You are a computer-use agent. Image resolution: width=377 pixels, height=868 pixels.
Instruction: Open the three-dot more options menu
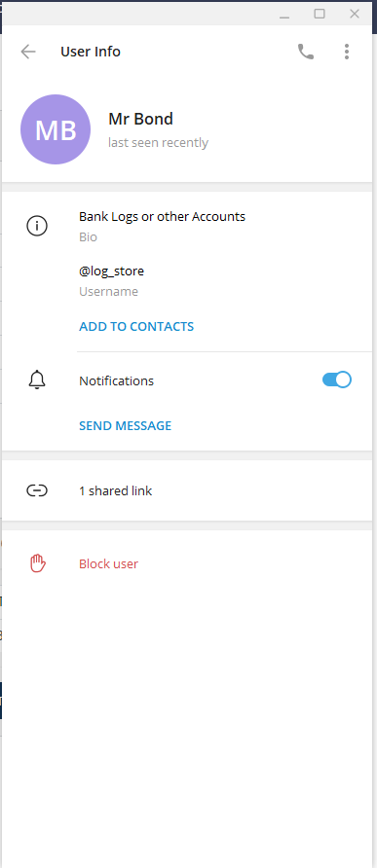point(347,52)
